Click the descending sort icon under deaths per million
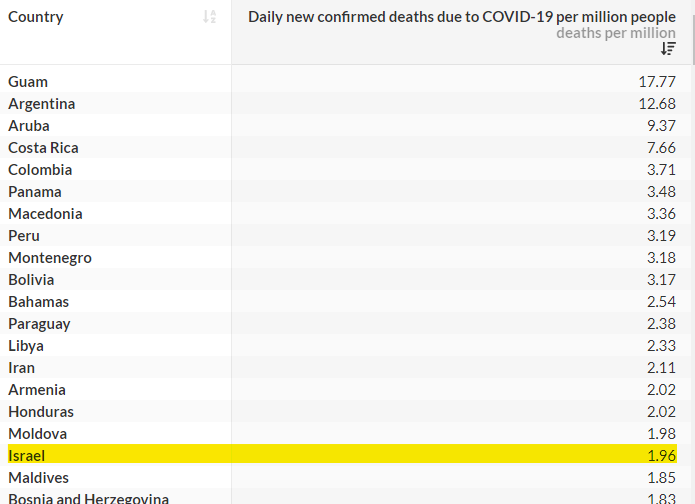 [668, 48]
